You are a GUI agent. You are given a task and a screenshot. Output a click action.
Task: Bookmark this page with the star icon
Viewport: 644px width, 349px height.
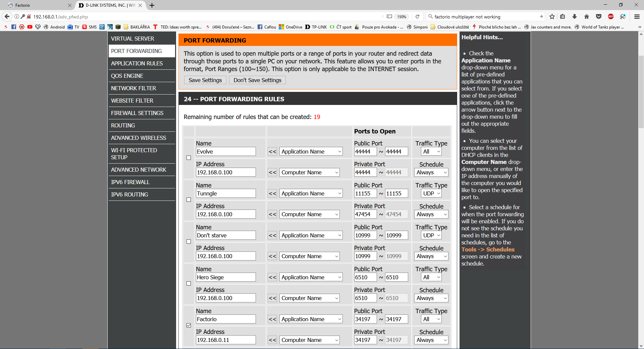[x=552, y=16]
